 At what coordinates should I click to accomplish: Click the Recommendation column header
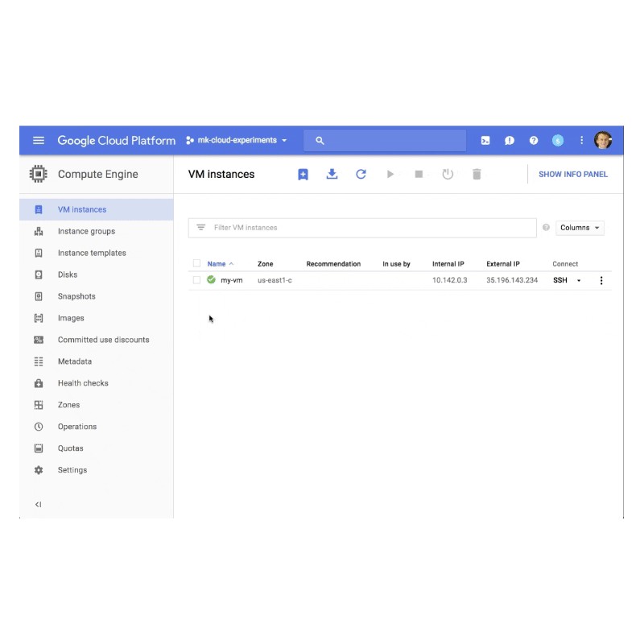pos(333,264)
